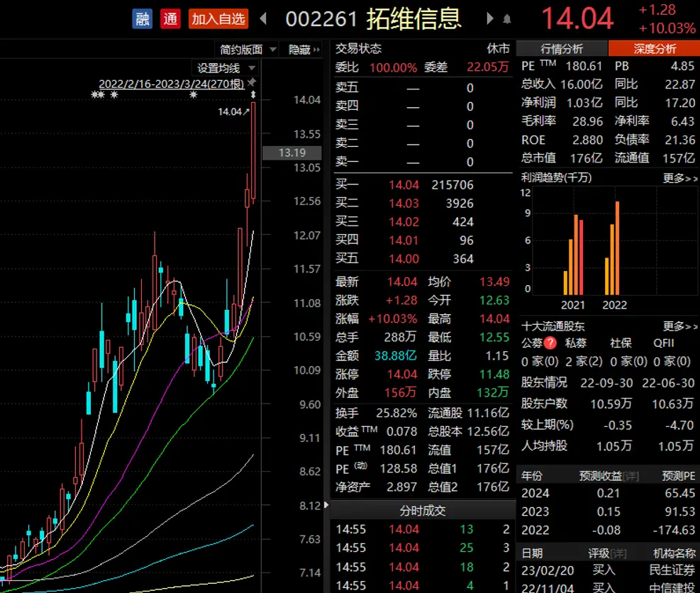The height and width of the screenshot is (593, 700).
Task: Click the help question mark beside 公募
Action: pyautogui.click(x=550, y=343)
